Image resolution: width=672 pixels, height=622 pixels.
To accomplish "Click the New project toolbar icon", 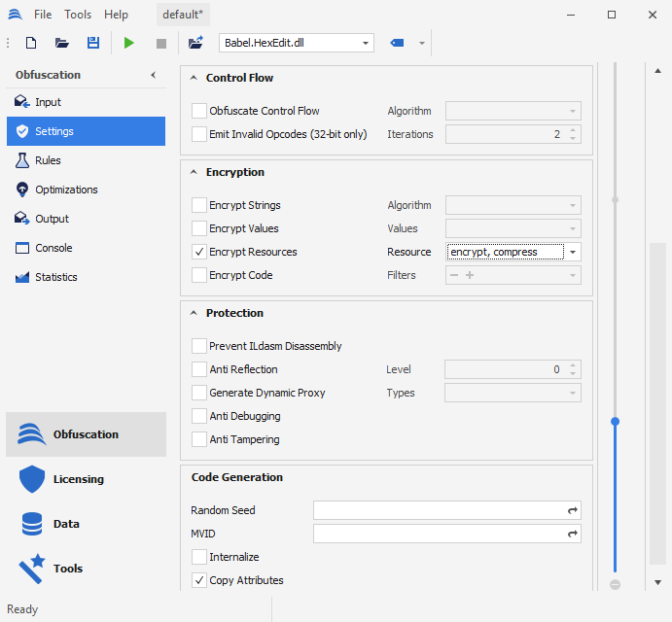I will coord(31,43).
